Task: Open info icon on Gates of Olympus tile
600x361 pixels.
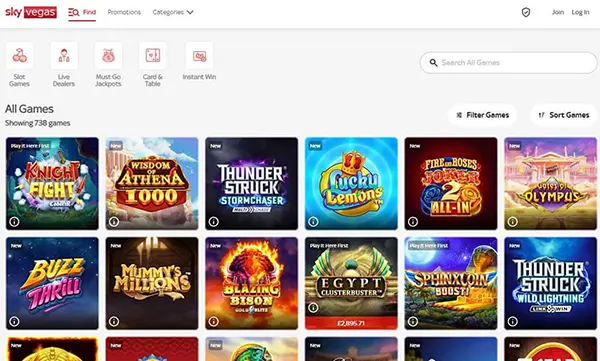Action: pyautogui.click(x=512, y=221)
